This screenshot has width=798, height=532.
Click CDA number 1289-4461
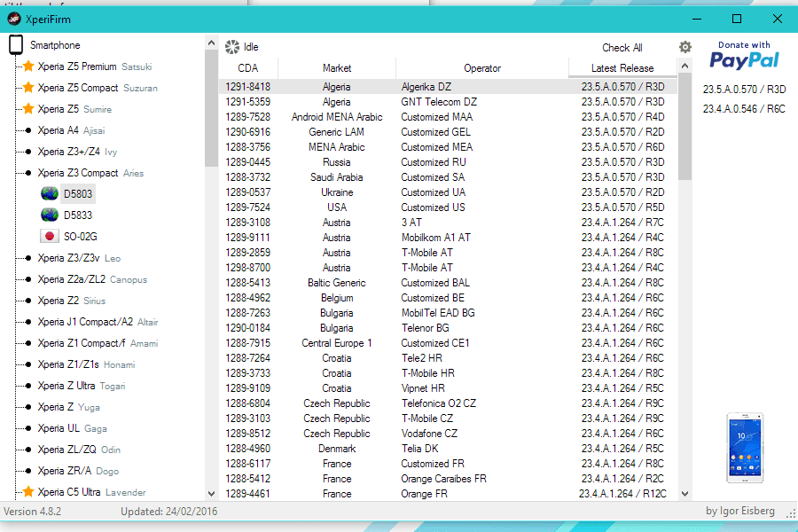248,494
